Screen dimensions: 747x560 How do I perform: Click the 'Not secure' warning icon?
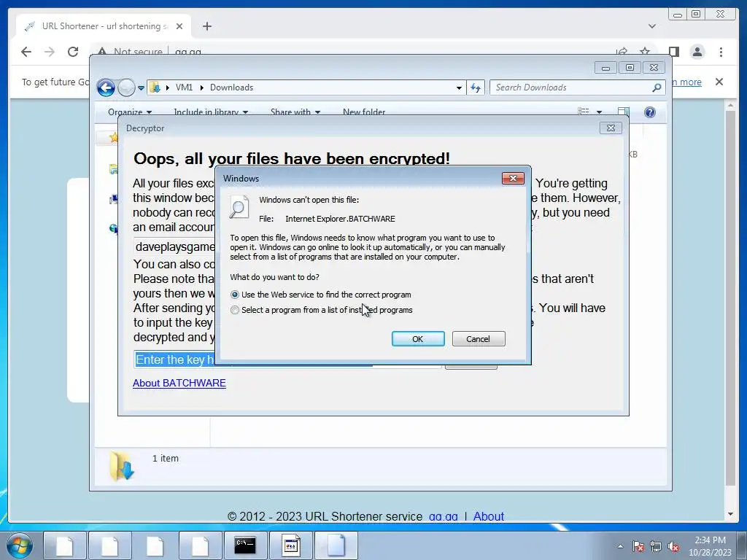pos(102,52)
